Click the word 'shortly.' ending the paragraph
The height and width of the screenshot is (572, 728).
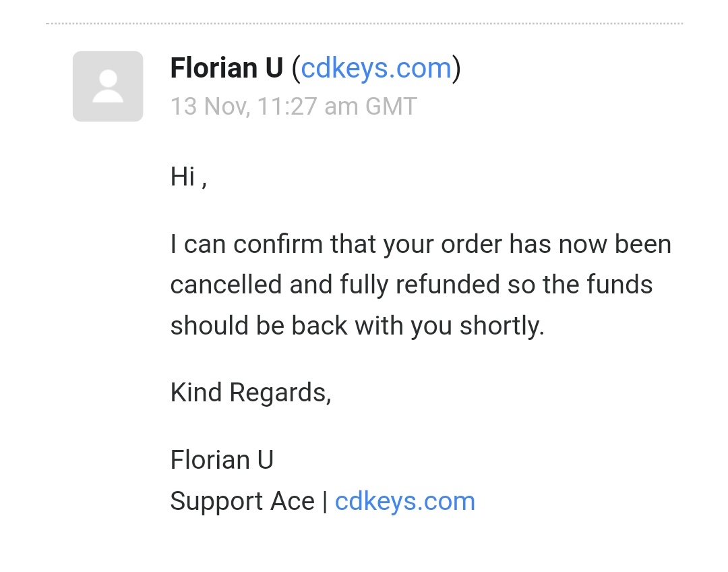[x=502, y=325]
